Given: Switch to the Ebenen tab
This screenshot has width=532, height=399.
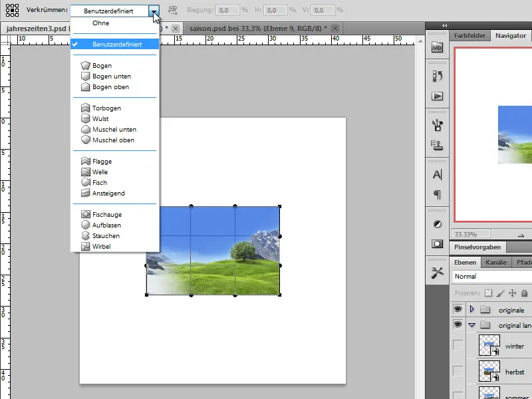Looking at the screenshot, I should (x=465, y=262).
